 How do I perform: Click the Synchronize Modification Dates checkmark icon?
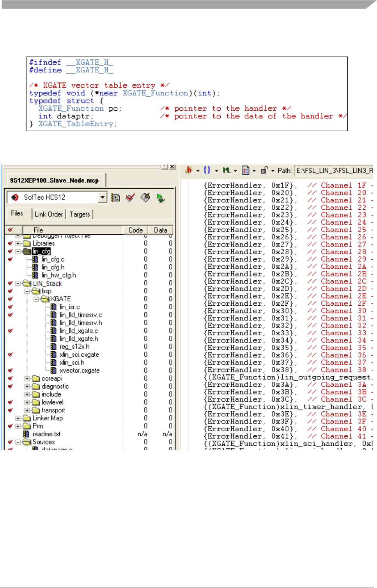pyautogui.click(x=130, y=198)
